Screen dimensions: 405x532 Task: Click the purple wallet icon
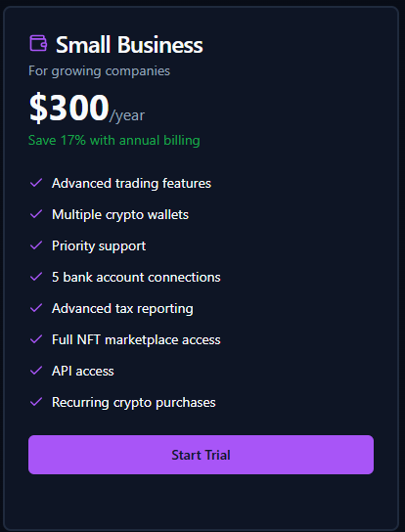[38, 43]
